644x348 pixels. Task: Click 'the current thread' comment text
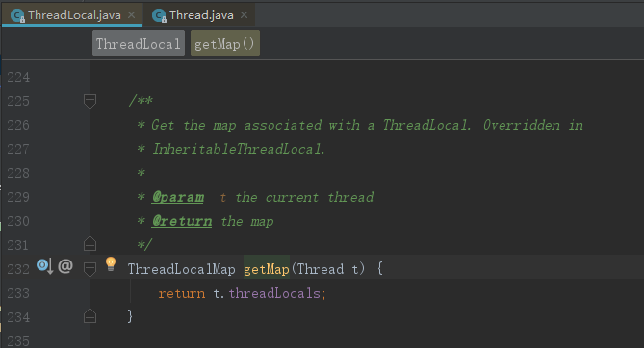pos(304,197)
